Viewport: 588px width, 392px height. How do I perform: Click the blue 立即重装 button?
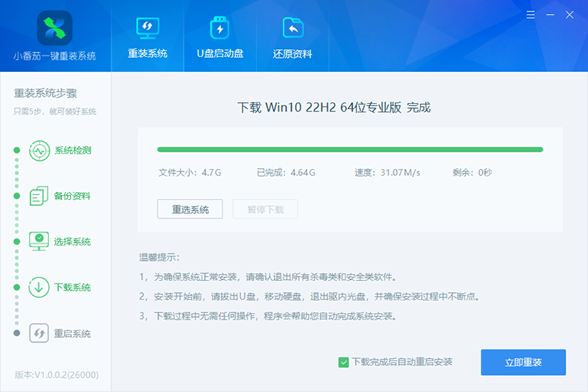[x=523, y=362]
